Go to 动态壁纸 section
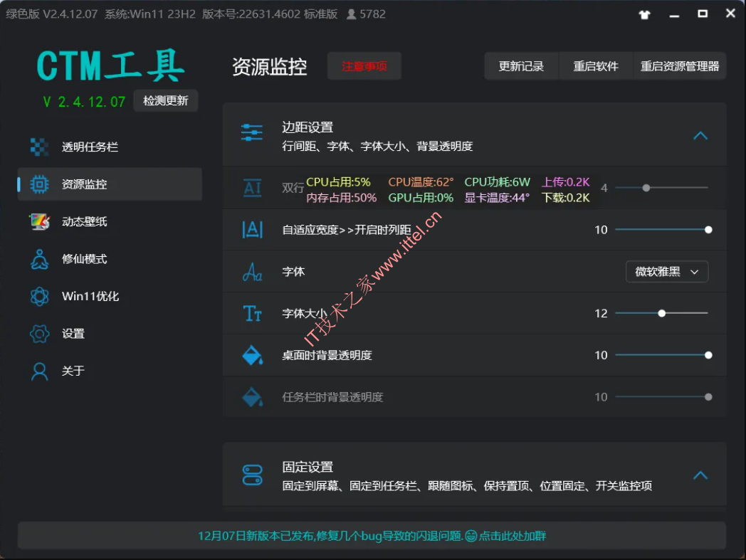Screen dimensions: 746x560 click(x=110, y=221)
